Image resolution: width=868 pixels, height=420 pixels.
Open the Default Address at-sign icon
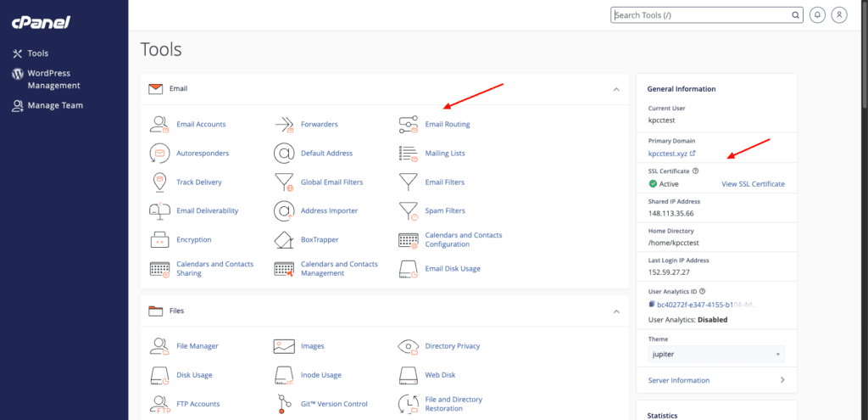click(x=284, y=153)
